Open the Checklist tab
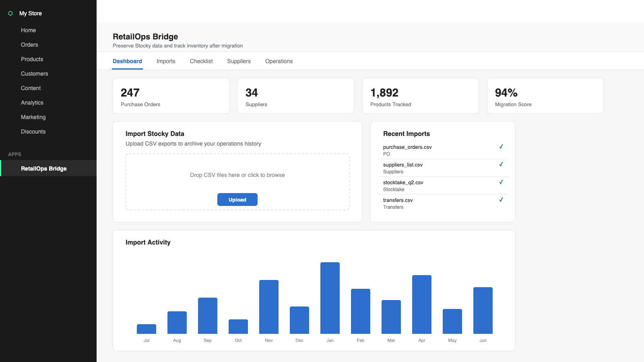Viewport: 644px width, 362px height. [x=201, y=61]
